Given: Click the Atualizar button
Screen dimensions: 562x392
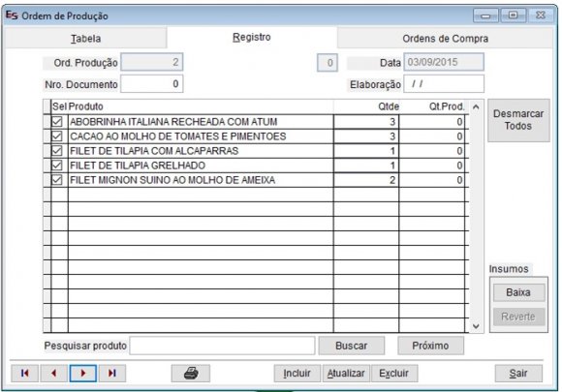Looking at the screenshot, I should (x=346, y=373).
